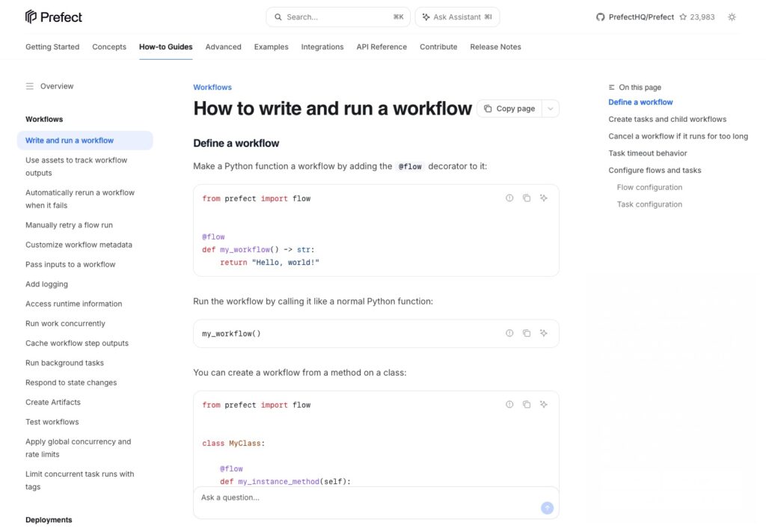The height and width of the screenshot is (532, 766).
Task: Open 'Run work concurrently'
Action: pos(65,323)
